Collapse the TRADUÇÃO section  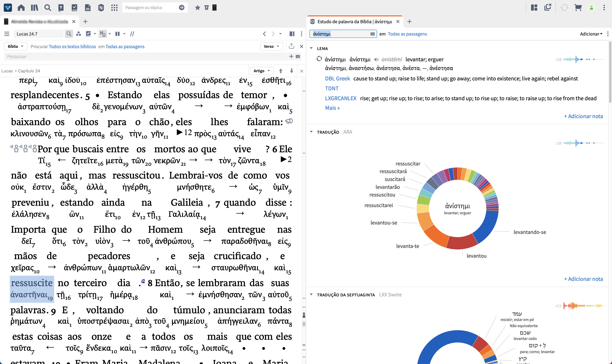point(311,132)
